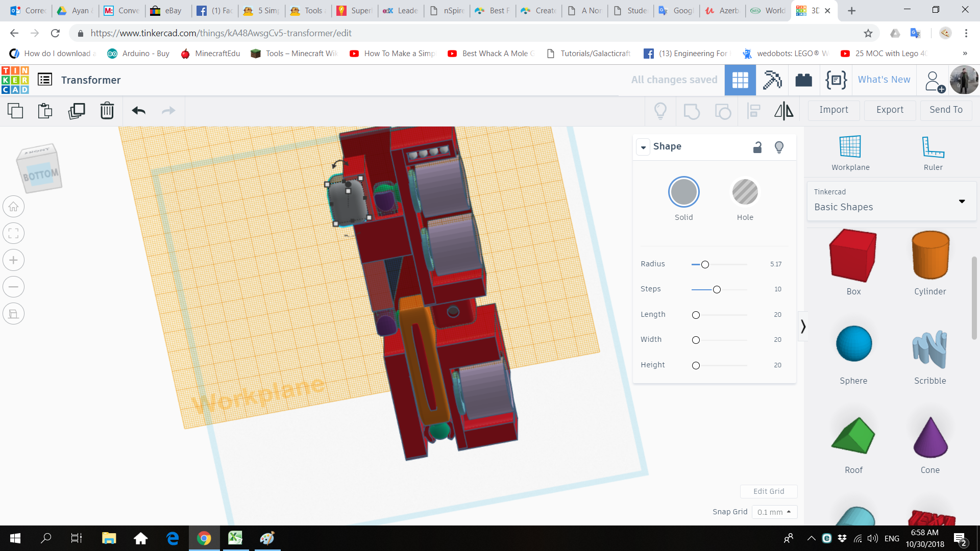Screen dimensions: 980x551
Task: Open Snap Grid size dropdown
Action: click(x=774, y=512)
